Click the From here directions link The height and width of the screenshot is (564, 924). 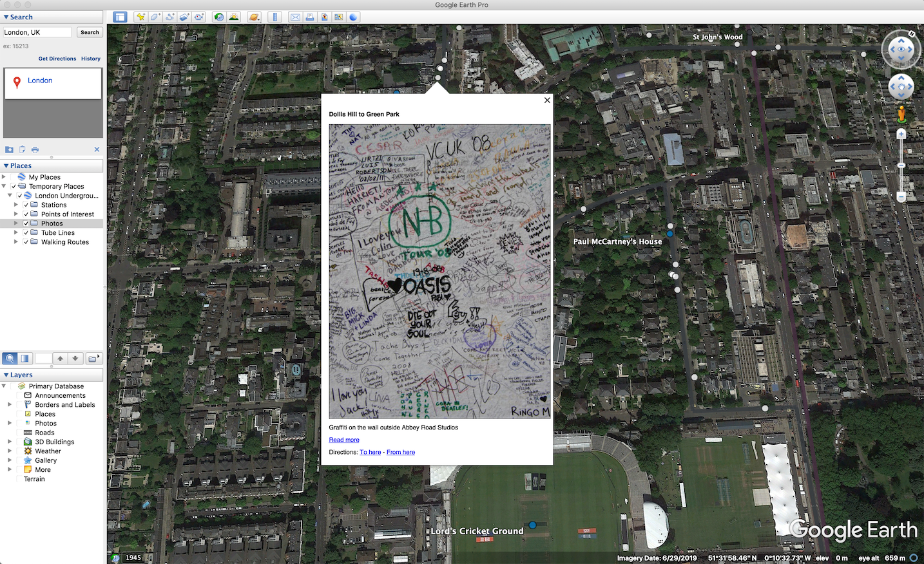point(401,452)
